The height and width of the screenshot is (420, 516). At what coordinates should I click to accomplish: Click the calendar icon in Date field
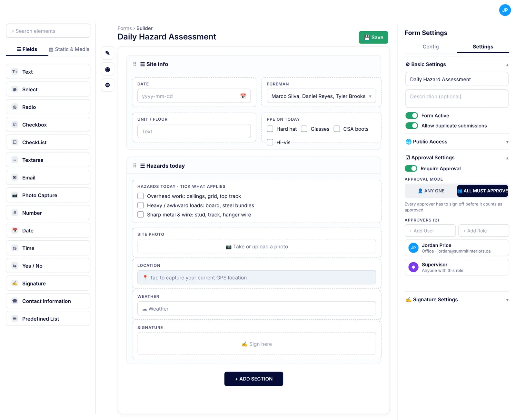coord(243,96)
